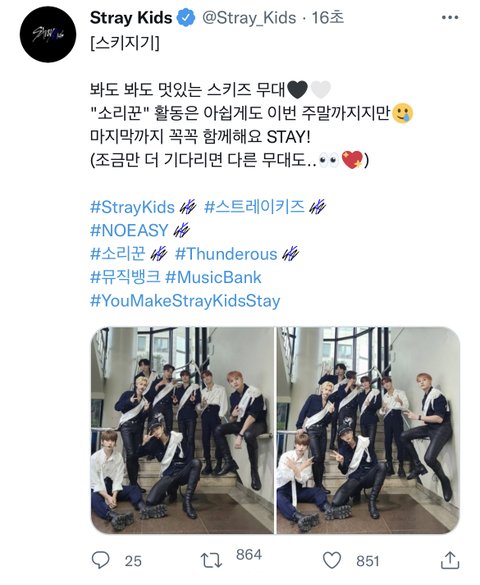The width and height of the screenshot is (480, 585).
Task: Click the blue verified badge
Action: (186, 18)
